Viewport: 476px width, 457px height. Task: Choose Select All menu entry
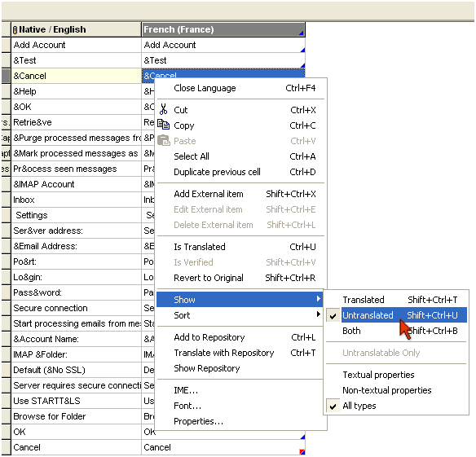pyautogui.click(x=240, y=156)
